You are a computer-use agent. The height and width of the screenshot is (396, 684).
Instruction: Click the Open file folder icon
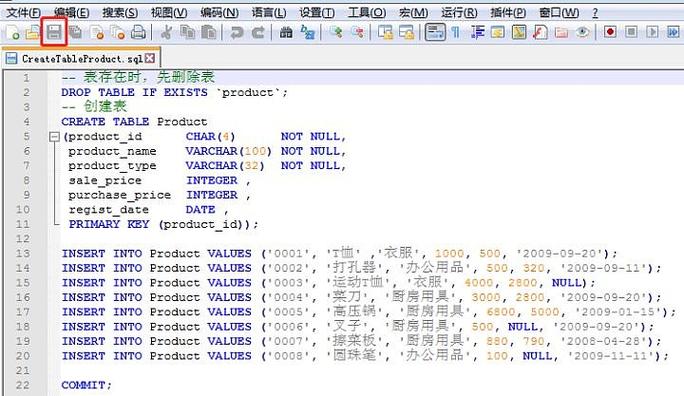tap(33, 32)
